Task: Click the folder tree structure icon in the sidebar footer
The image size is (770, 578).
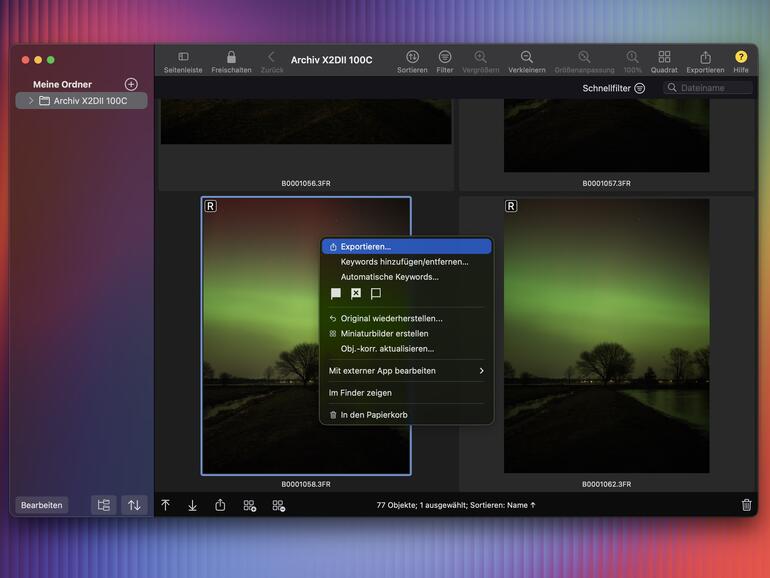Action: coord(104,505)
